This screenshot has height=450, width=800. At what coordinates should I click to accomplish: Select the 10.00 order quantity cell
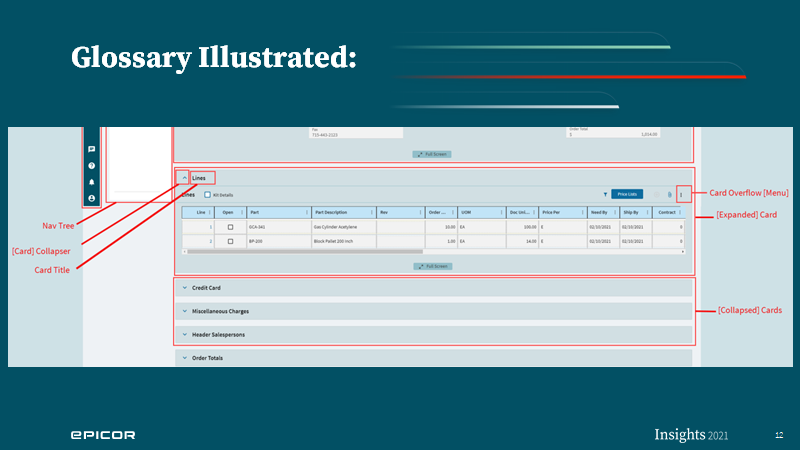click(441, 227)
